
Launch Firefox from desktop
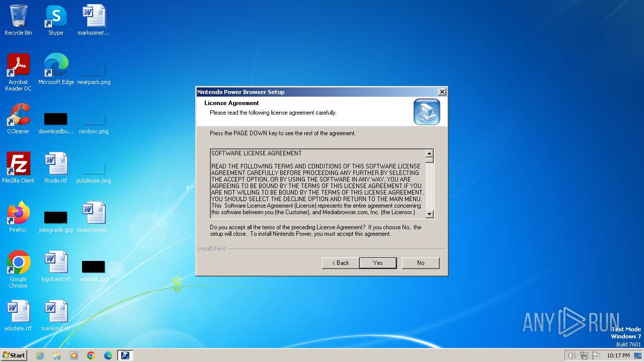(18, 217)
